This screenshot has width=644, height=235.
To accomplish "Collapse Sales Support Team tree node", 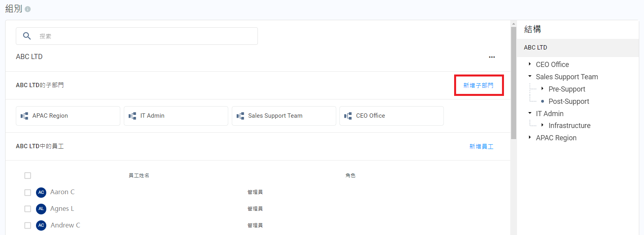I will click(x=530, y=76).
